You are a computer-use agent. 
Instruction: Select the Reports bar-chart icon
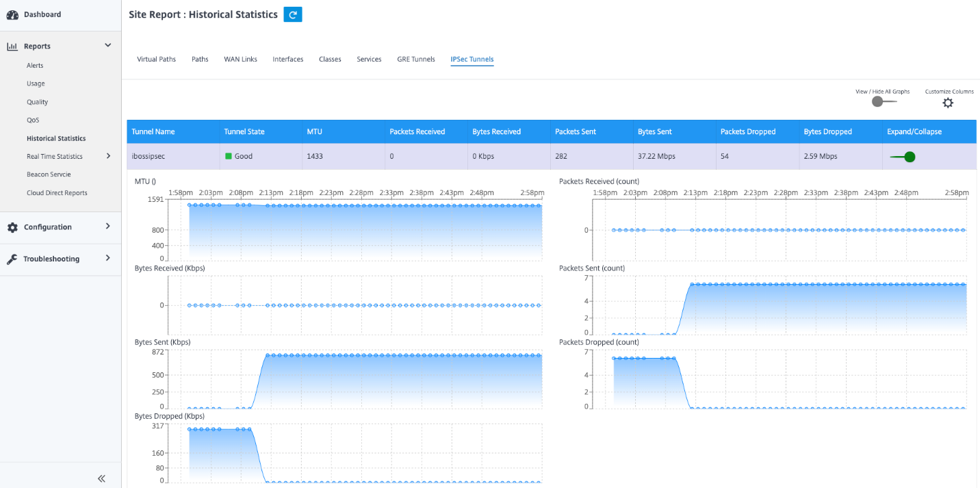coord(13,45)
